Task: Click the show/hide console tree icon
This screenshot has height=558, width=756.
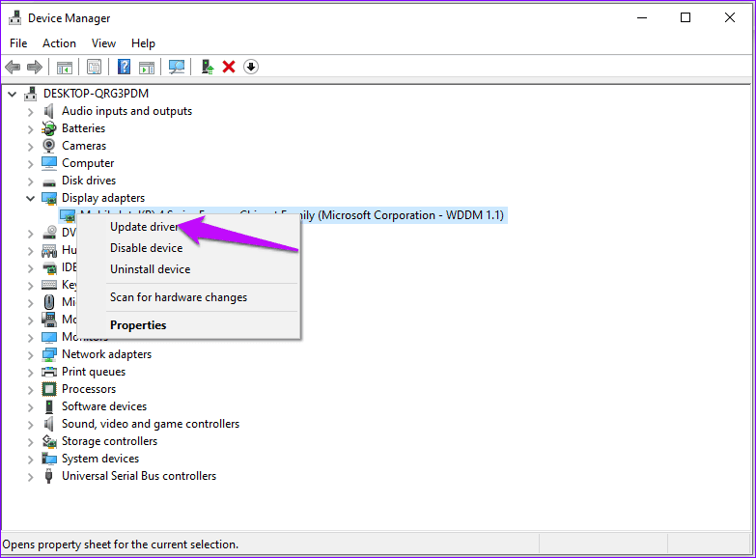Action: pyautogui.click(x=64, y=67)
